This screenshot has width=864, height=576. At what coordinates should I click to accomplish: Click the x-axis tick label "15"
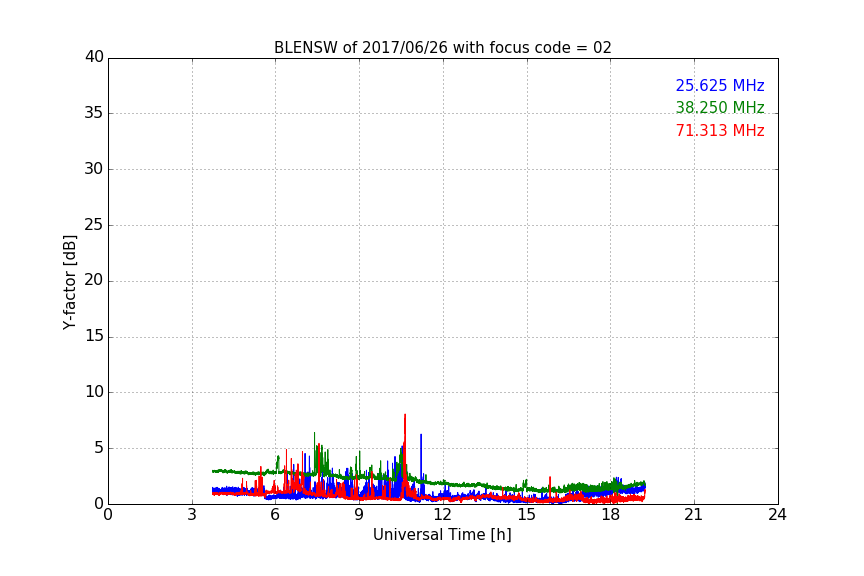pos(526,515)
